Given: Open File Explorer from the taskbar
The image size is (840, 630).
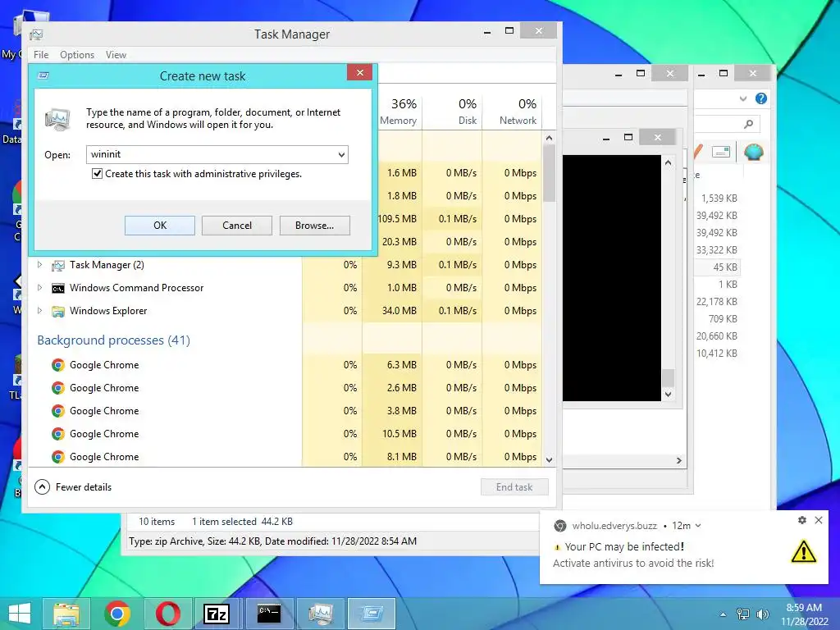Looking at the screenshot, I should pyautogui.click(x=67, y=614).
